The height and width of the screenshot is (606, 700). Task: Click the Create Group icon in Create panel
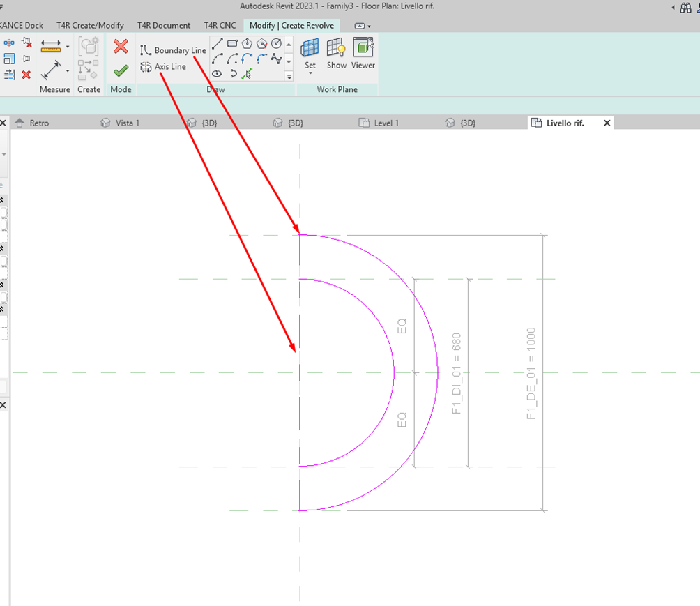[89, 47]
